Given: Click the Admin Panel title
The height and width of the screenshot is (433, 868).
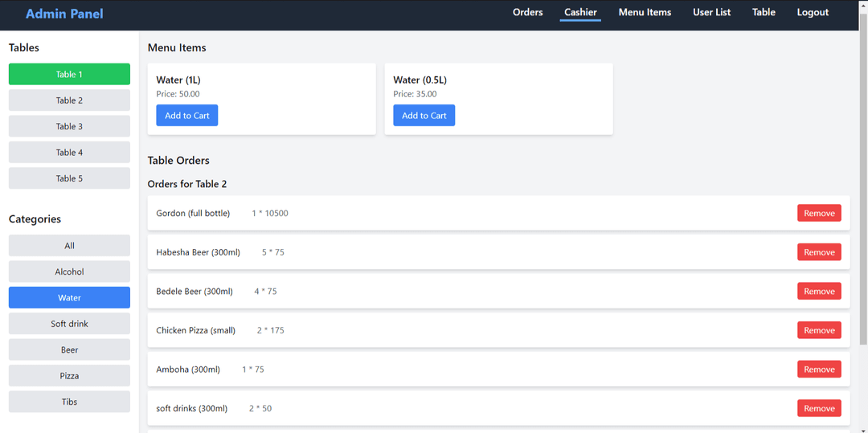Looking at the screenshot, I should [64, 14].
